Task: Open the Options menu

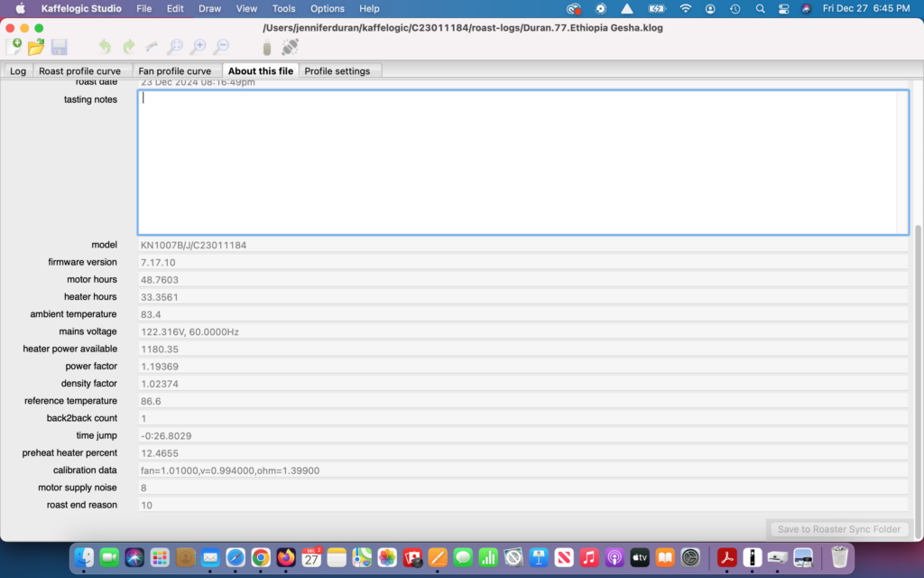Action: click(327, 9)
